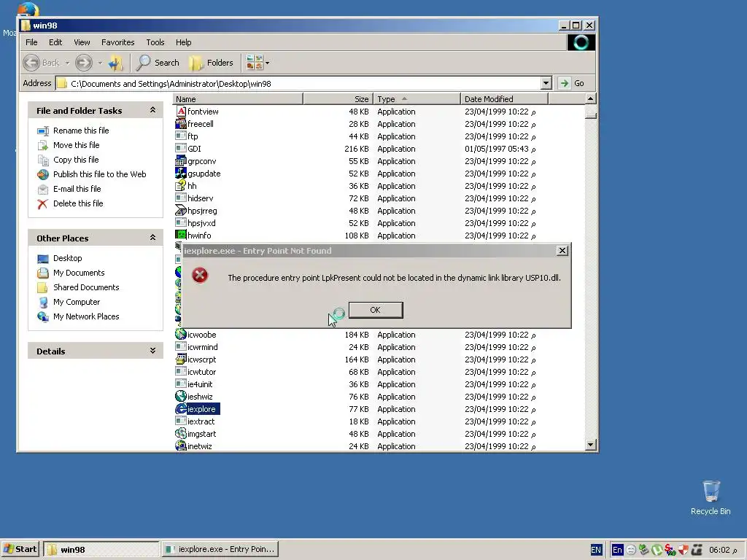Click the scroll down arrow in file list
The image size is (747, 560).
tap(590, 445)
